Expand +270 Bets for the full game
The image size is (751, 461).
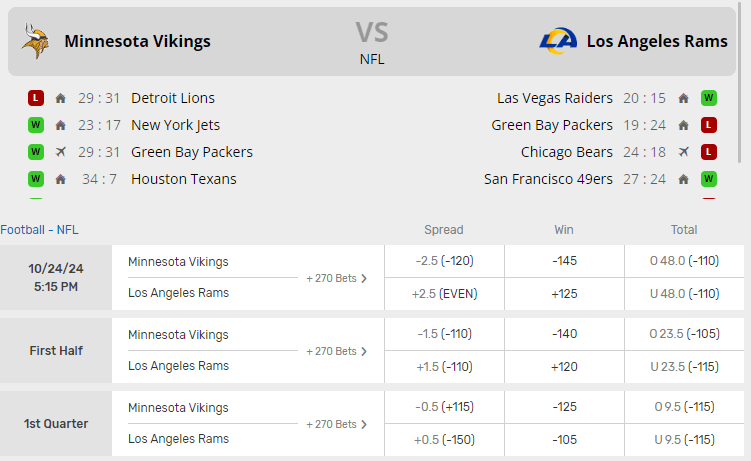[x=337, y=278]
